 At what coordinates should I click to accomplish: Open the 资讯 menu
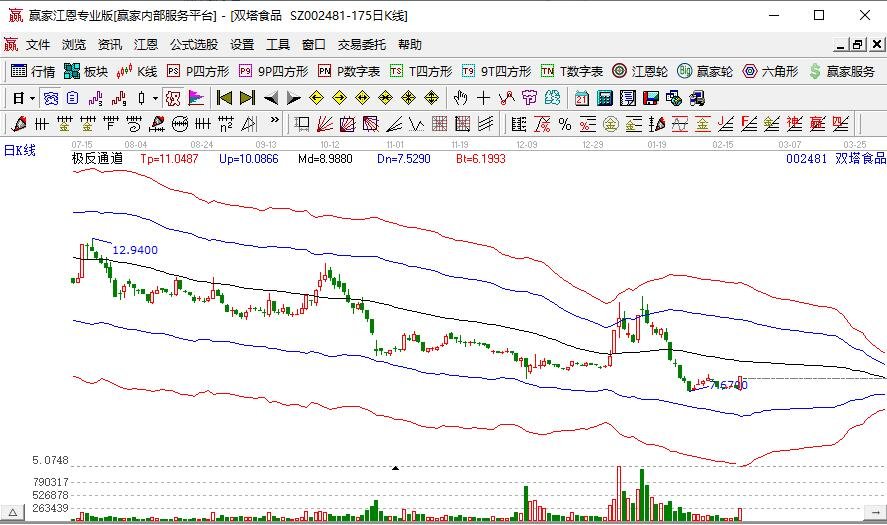coord(110,45)
